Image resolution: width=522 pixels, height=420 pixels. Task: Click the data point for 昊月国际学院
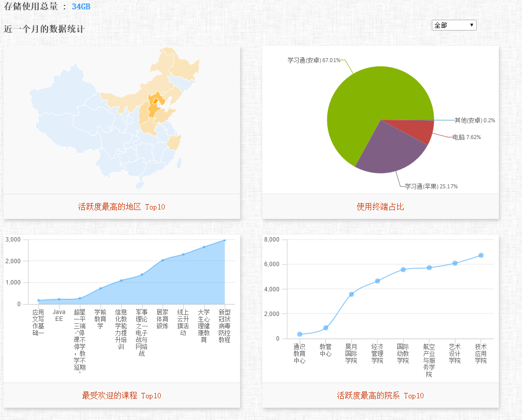pyautogui.click(x=351, y=294)
